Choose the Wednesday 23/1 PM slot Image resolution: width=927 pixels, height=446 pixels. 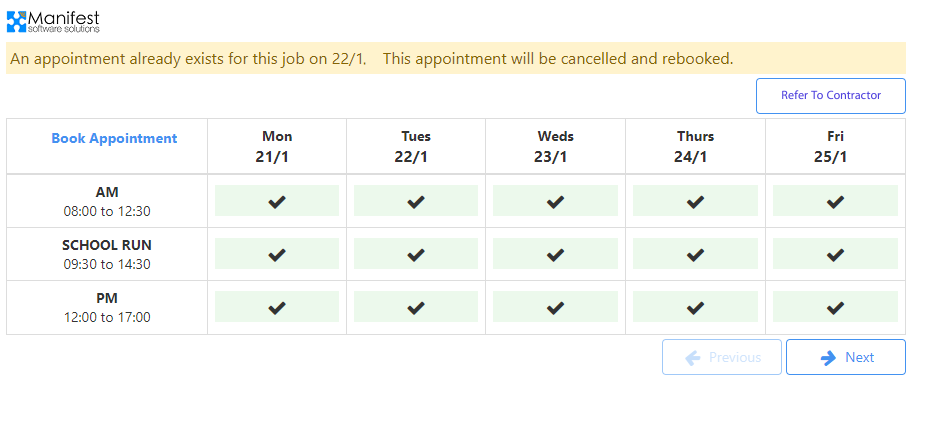pos(556,307)
